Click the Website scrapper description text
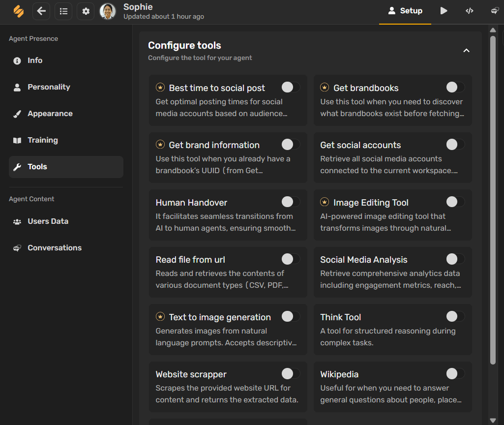 coord(227,394)
